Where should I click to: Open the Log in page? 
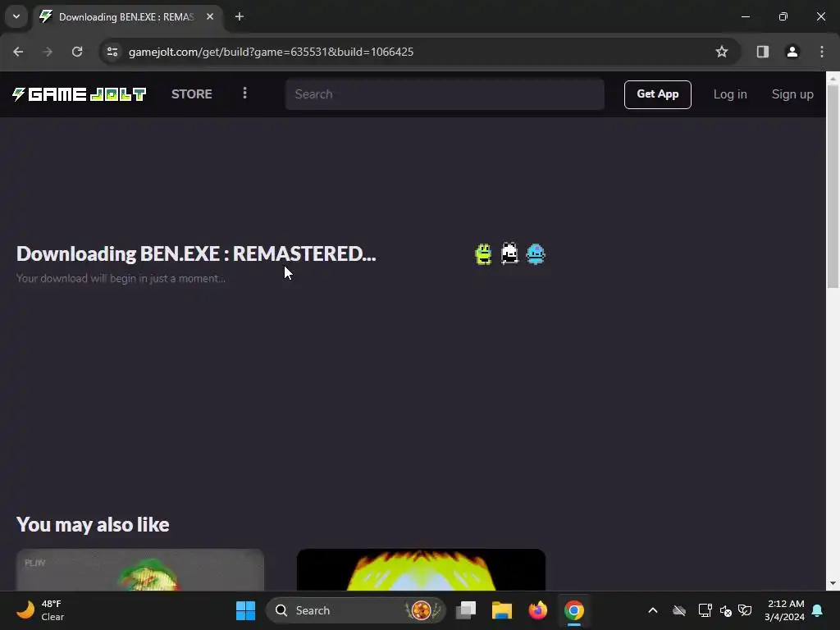tap(729, 94)
